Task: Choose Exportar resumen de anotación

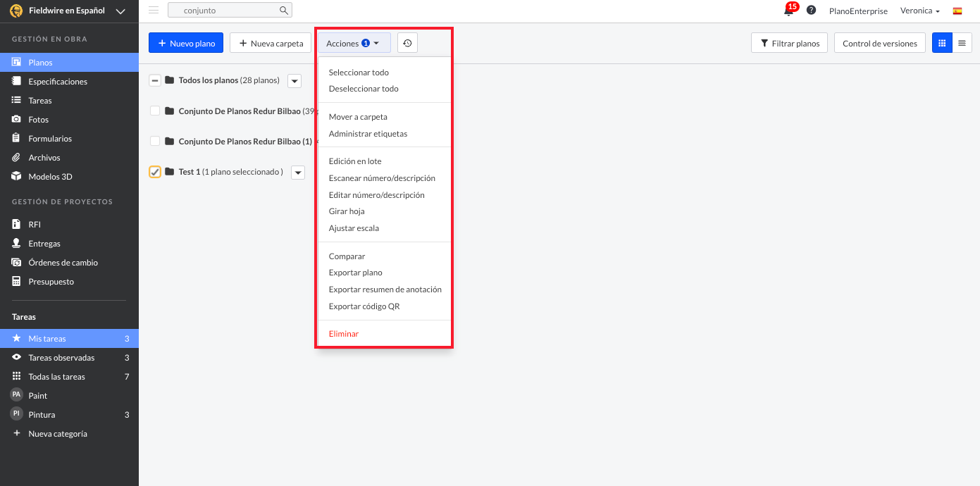Action: [x=385, y=289]
